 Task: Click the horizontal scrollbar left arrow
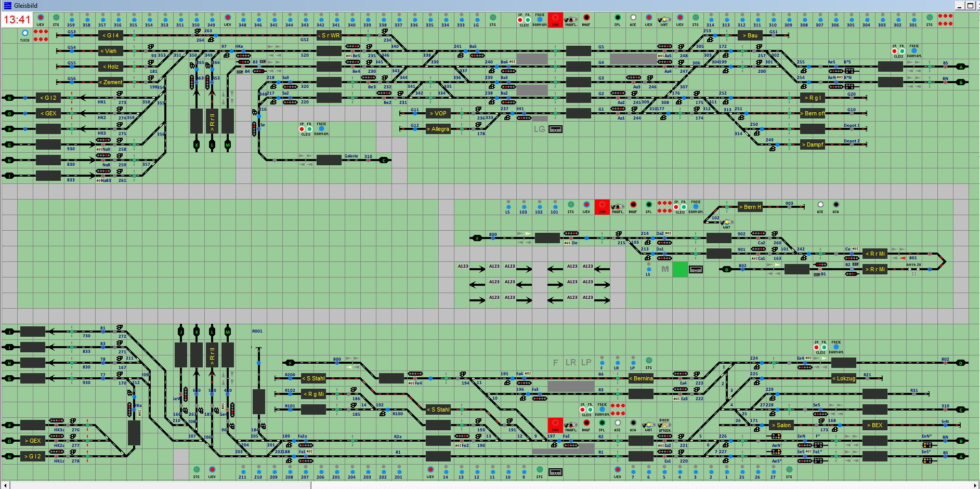[5, 485]
